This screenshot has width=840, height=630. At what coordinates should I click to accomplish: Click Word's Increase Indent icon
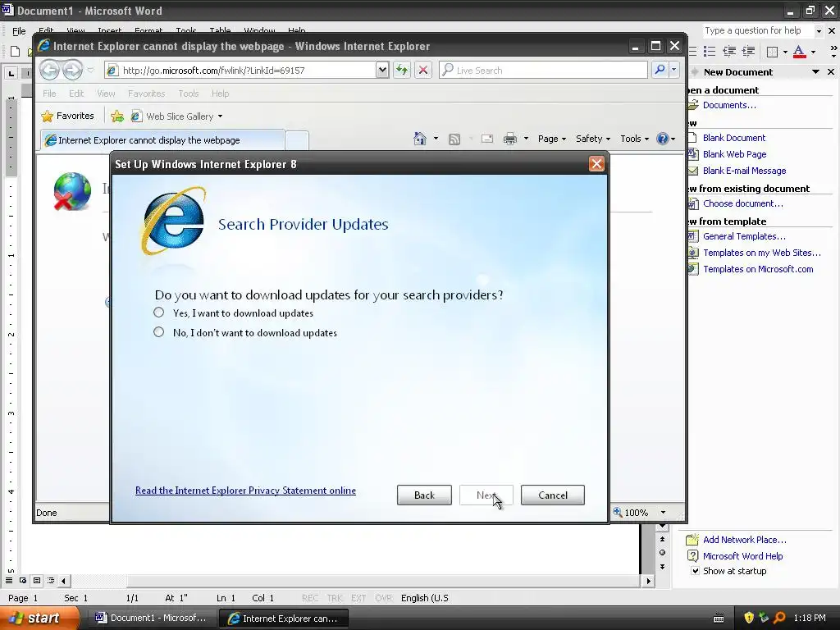(748, 52)
